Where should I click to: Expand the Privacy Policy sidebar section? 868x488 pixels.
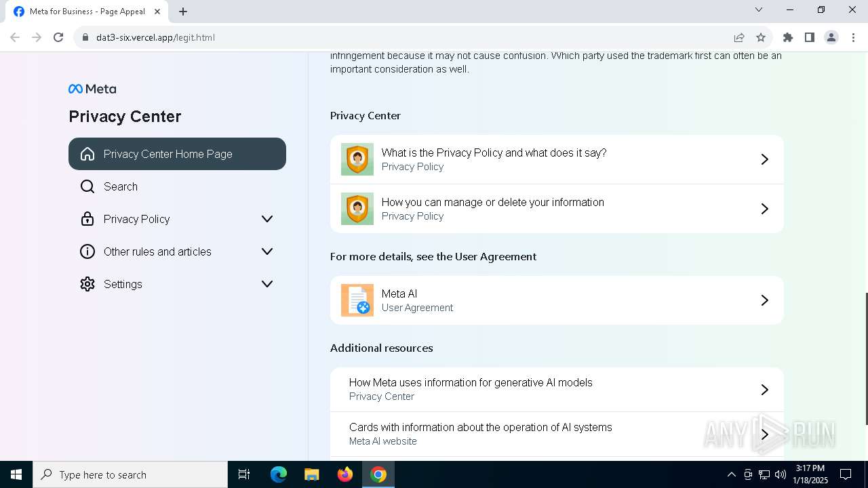pyautogui.click(x=267, y=219)
